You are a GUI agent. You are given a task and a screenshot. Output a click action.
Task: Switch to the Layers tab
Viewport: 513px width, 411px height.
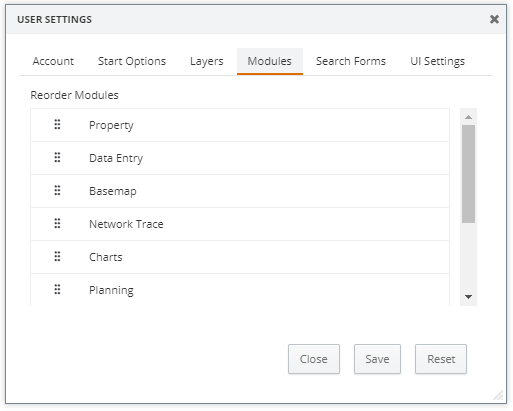point(207,61)
